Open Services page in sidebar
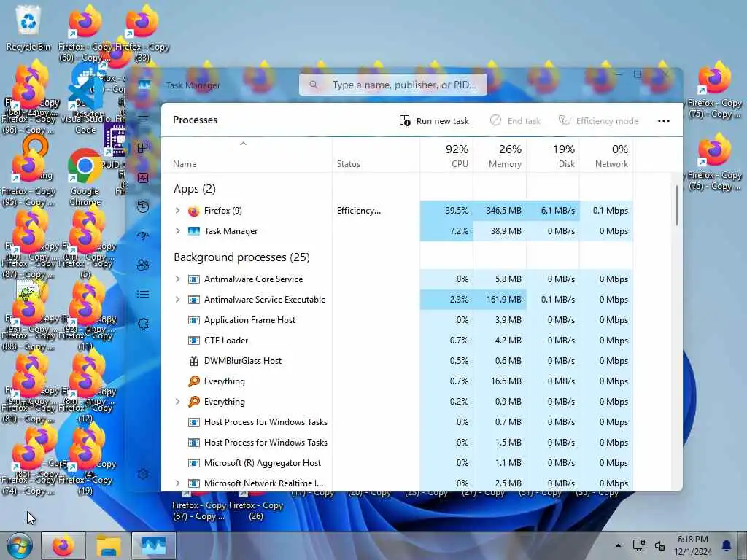Screen dimensions: 747x560 (x=143, y=324)
